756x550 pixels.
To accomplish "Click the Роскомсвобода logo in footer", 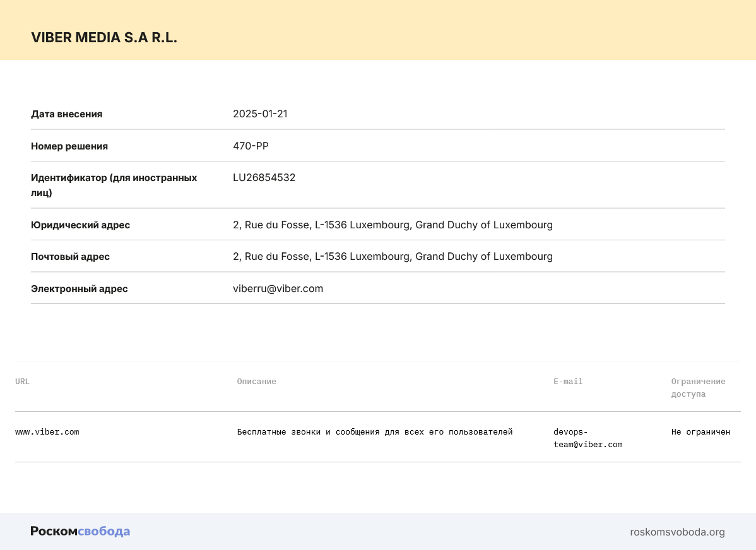I will pos(81,531).
